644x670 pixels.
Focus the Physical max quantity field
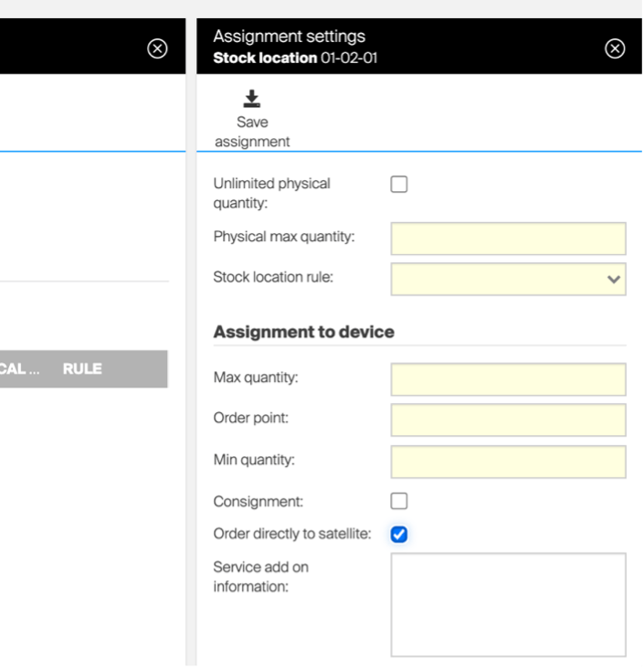[508, 239]
